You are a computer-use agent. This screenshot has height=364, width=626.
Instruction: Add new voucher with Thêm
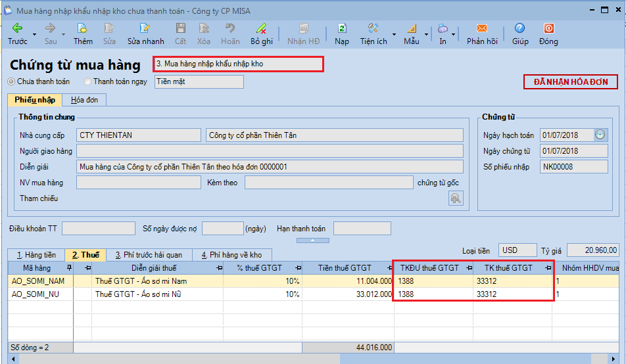83,34
